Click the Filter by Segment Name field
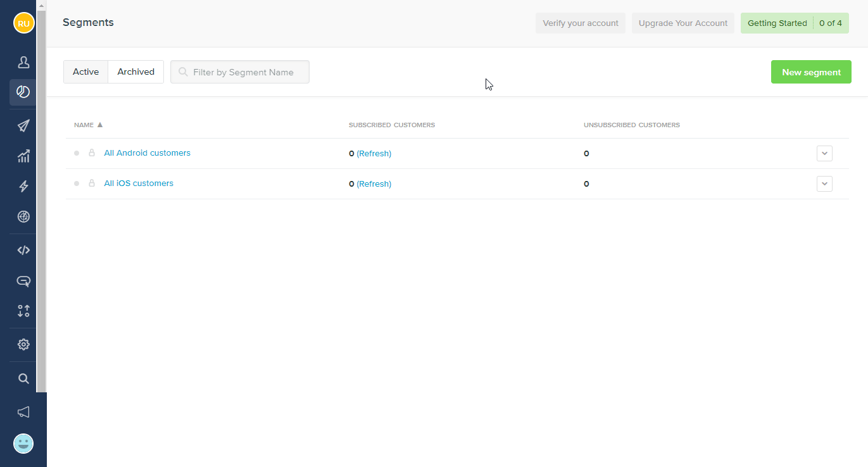868x467 pixels. [x=243, y=72]
